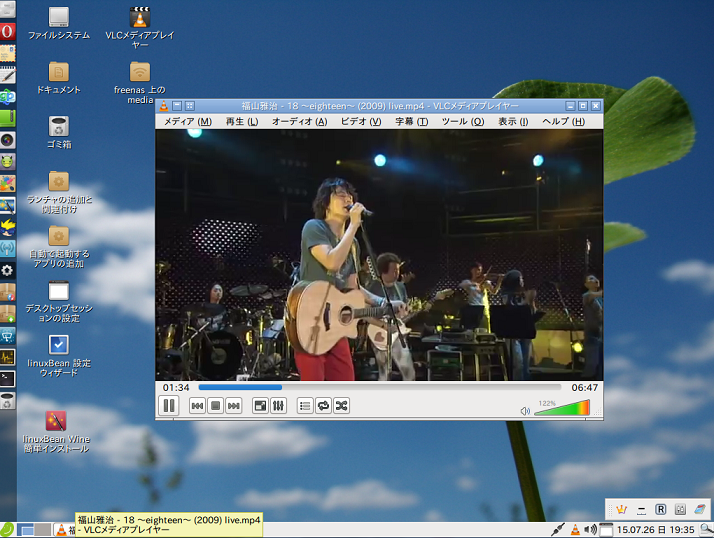Click the VLC cone in system tray

point(576,529)
